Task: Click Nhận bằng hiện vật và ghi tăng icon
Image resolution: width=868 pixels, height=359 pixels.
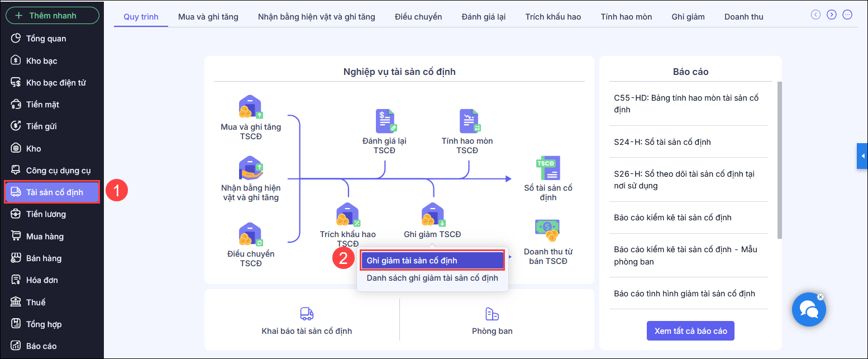Action: (251, 168)
